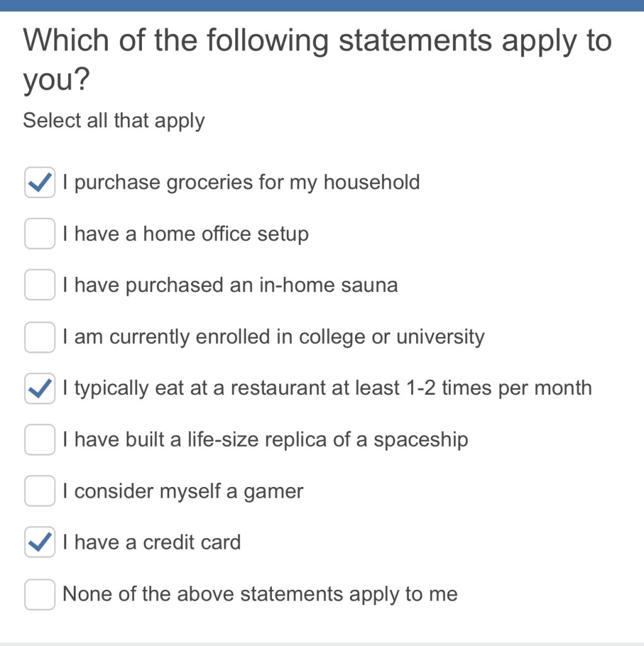Click the "I consider myself a gamer" label
The width and height of the screenshot is (644, 646).
pyautogui.click(x=184, y=491)
